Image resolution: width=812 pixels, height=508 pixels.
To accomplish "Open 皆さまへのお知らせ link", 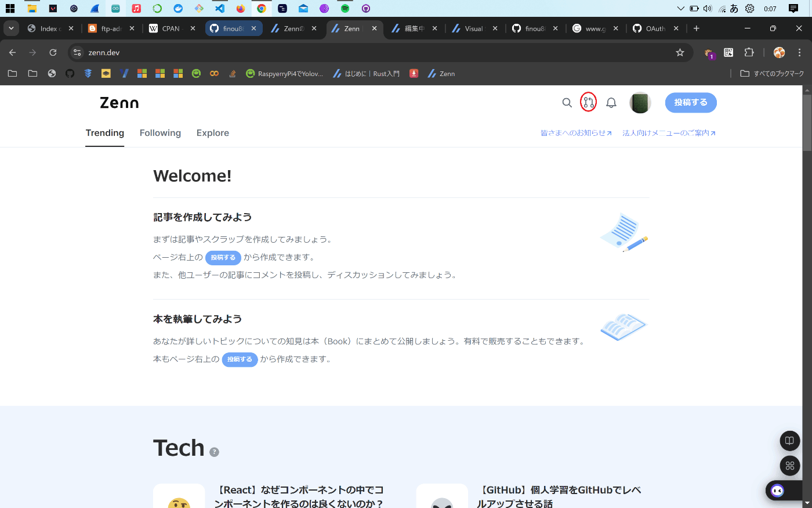I will [576, 133].
